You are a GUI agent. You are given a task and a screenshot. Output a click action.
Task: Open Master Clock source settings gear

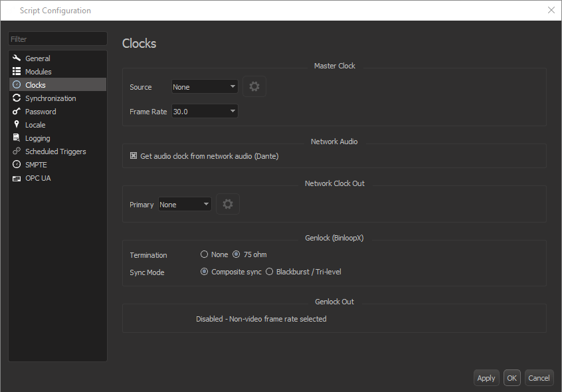coord(254,87)
